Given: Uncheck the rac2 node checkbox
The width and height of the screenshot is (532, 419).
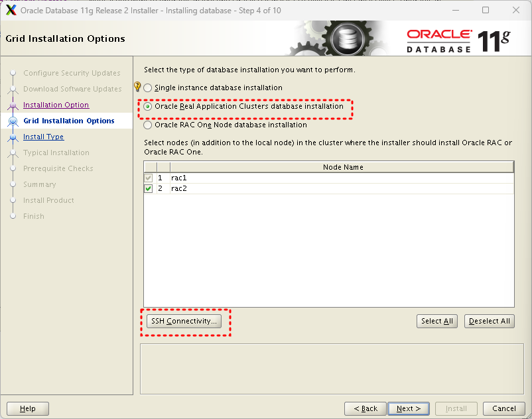Looking at the screenshot, I should click(149, 188).
